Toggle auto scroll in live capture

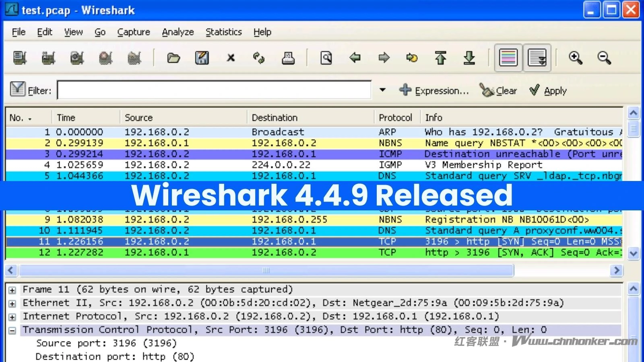(x=537, y=58)
